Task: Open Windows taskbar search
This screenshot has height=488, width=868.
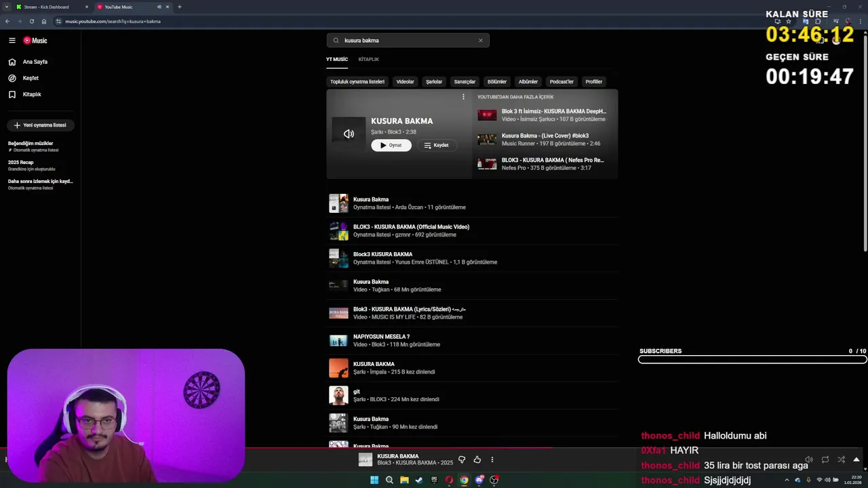Action: pyautogui.click(x=389, y=480)
